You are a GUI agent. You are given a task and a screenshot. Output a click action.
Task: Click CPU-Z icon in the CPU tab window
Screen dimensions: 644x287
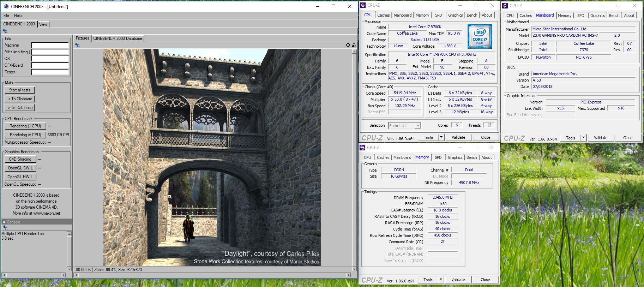click(x=363, y=5)
